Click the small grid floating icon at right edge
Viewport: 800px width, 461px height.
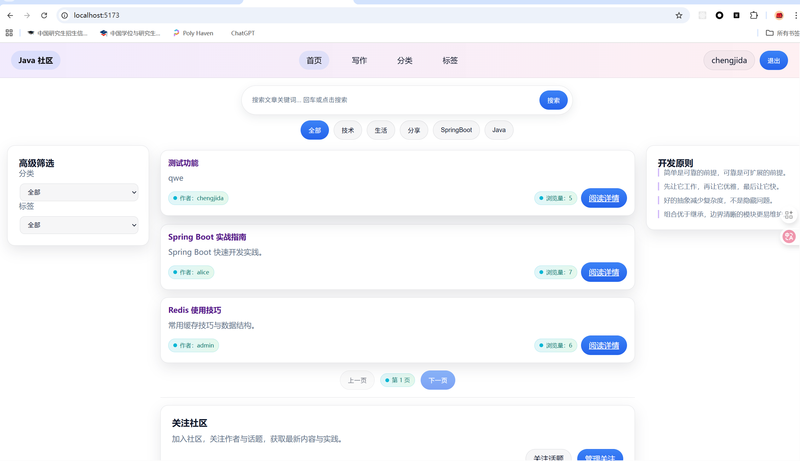pos(789,215)
